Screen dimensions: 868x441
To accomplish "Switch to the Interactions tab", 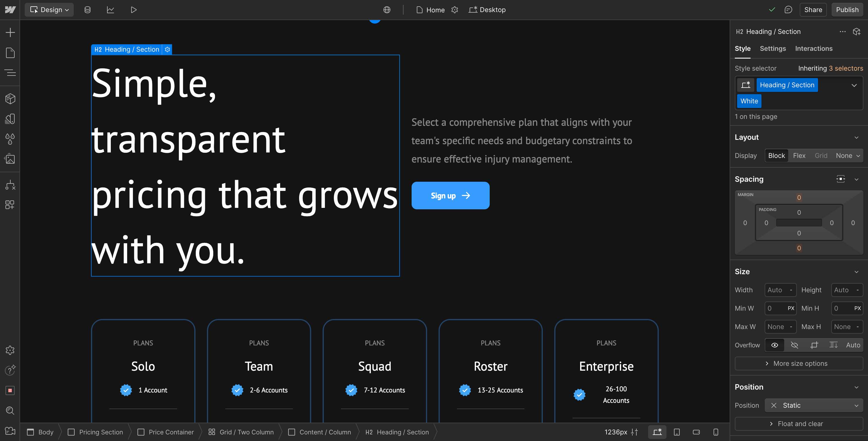I will (x=813, y=49).
